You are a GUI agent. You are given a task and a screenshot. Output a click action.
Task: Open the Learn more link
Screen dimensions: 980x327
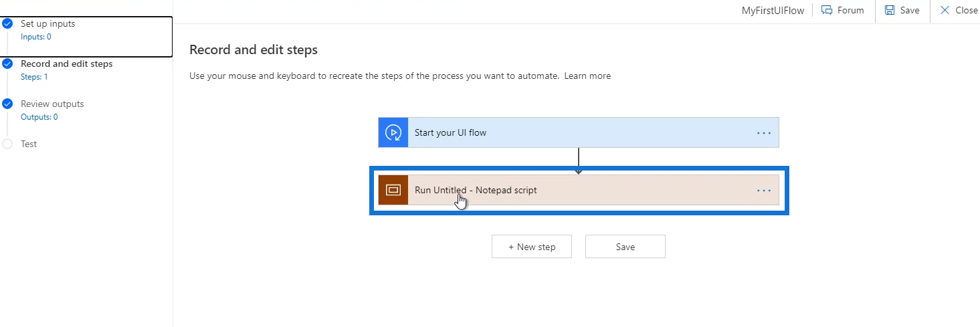[587, 76]
